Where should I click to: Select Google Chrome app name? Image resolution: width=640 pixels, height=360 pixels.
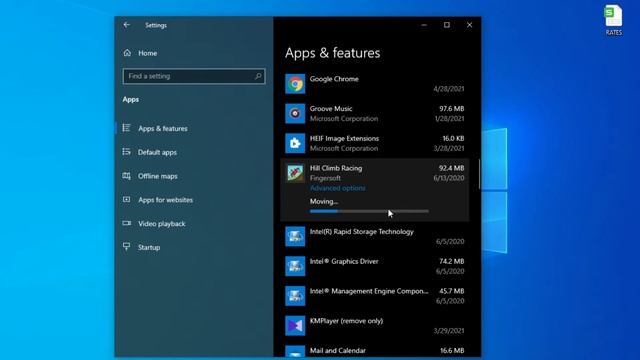point(334,79)
